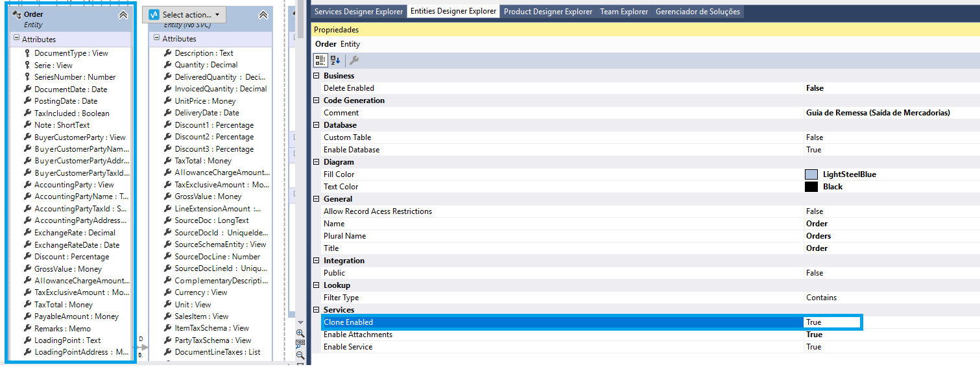
Task: Collapse the Integration property category
Action: [x=317, y=261]
